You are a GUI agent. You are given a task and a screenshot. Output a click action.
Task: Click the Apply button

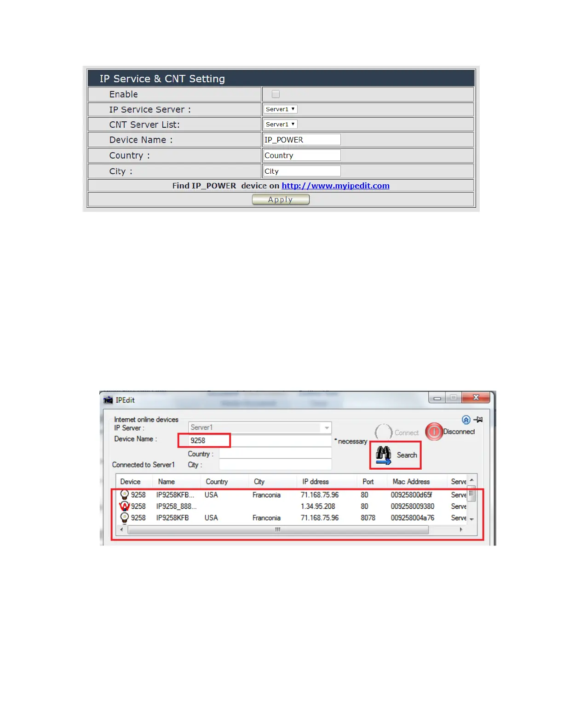point(281,199)
